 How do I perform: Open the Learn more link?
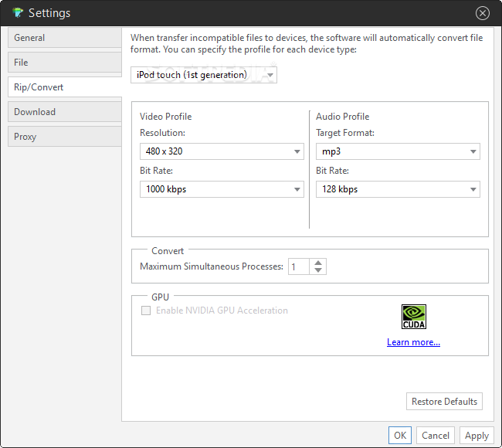pyautogui.click(x=413, y=342)
